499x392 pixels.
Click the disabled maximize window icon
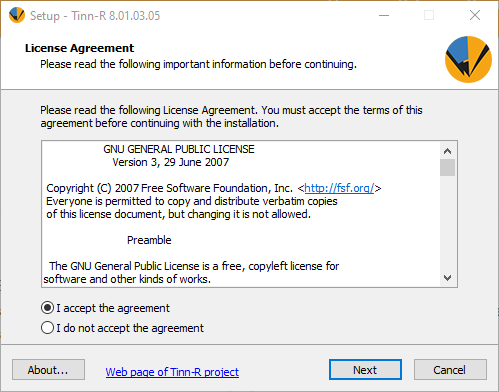[429, 15]
